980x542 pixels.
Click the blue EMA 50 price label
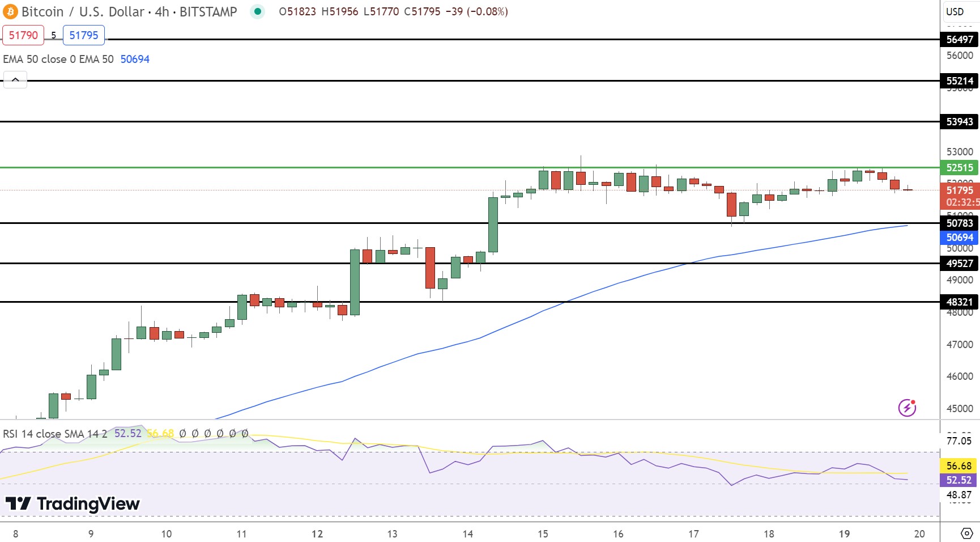coord(961,238)
